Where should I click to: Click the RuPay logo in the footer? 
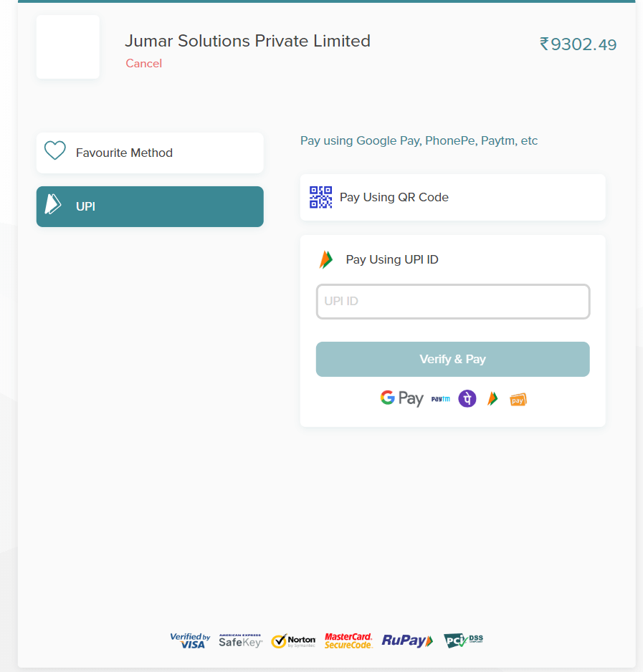[407, 640]
